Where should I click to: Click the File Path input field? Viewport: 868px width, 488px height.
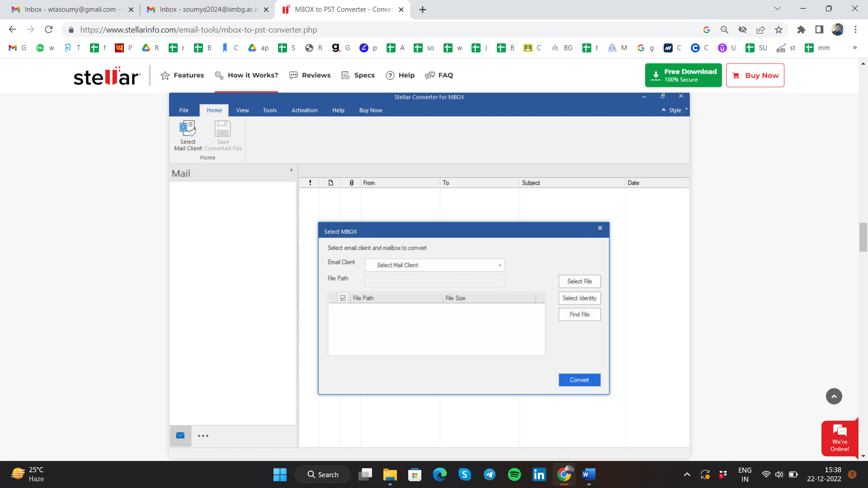435,281
